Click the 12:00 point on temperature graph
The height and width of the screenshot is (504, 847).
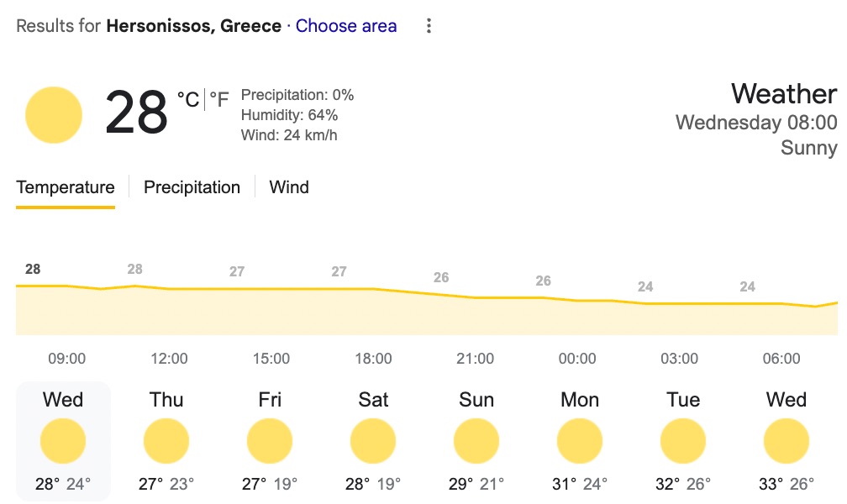(169, 289)
